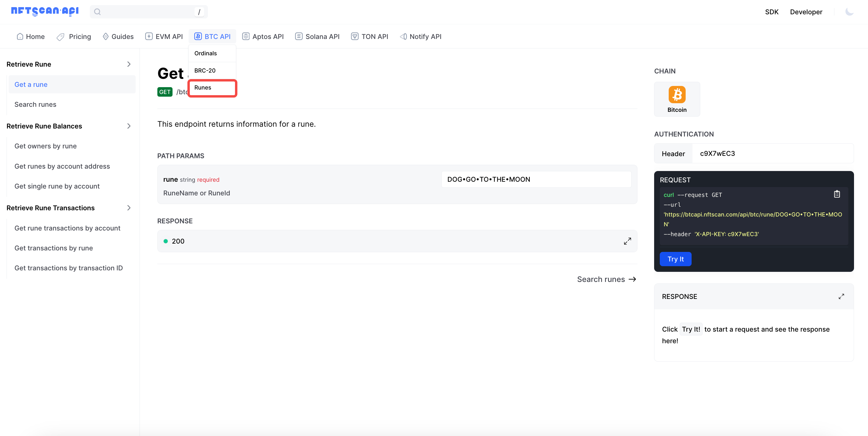This screenshot has width=868, height=436.
Task: Focus the top search box
Action: tap(149, 12)
